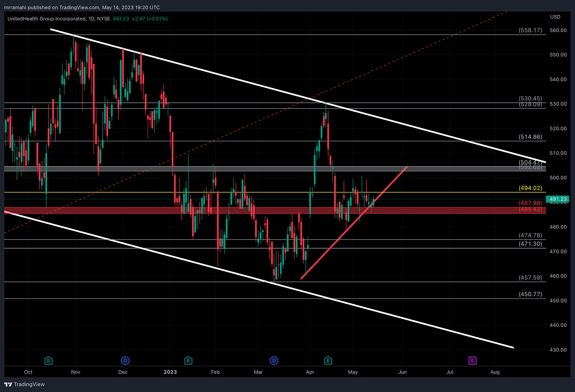The image size is (575, 392).
Task: Click the 430.00 price axis tick
Action: [558, 350]
